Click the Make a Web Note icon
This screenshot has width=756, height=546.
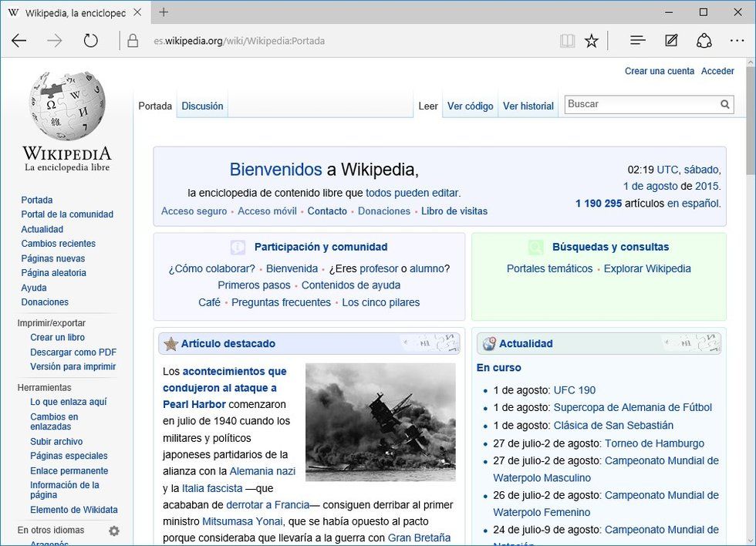pos(671,41)
